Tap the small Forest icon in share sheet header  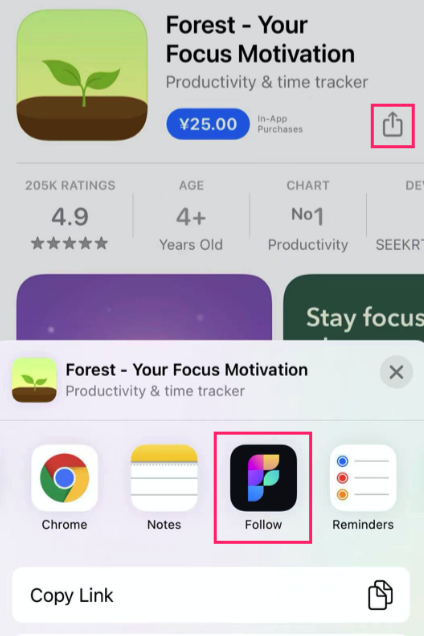click(34, 380)
